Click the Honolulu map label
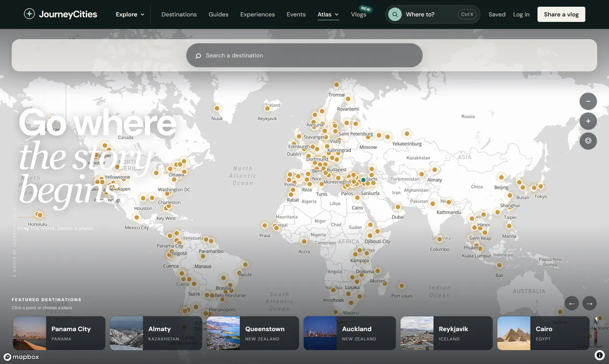 [37, 224]
